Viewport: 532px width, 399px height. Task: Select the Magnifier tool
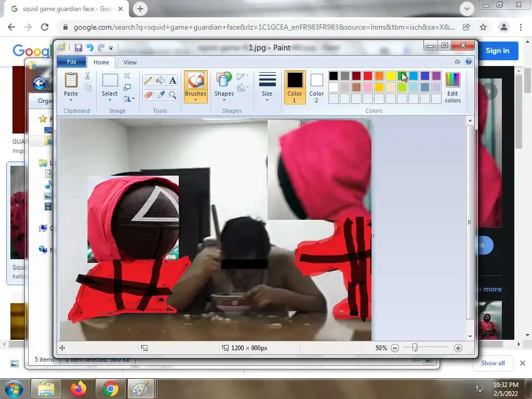pyautogui.click(x=172, y=95)
